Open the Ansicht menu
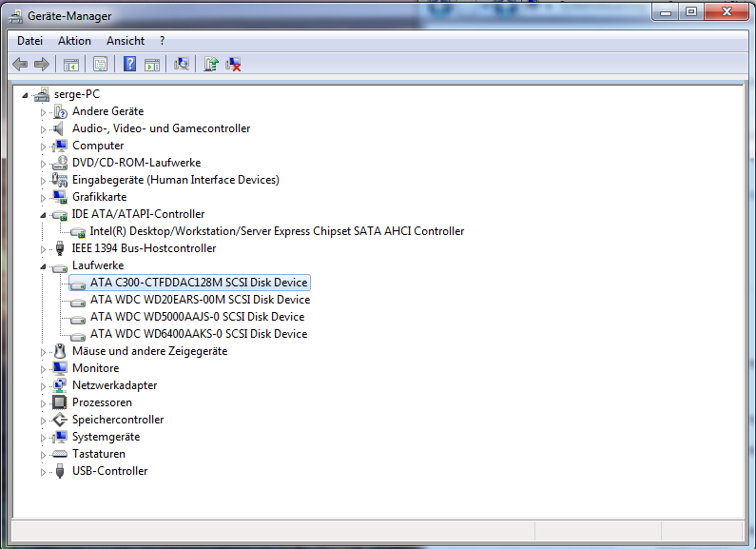 click(126, 41)
